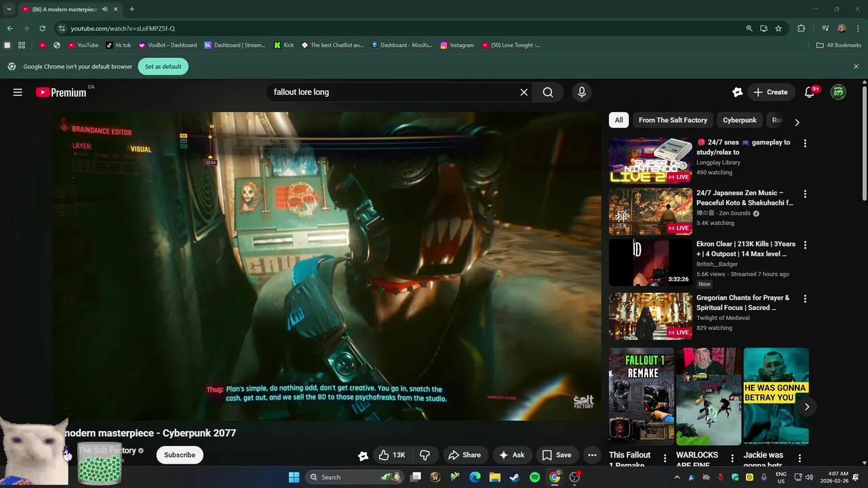Click the address bar URL
The height and width of the screenshot is (488, 868).
tap(123, 28)
